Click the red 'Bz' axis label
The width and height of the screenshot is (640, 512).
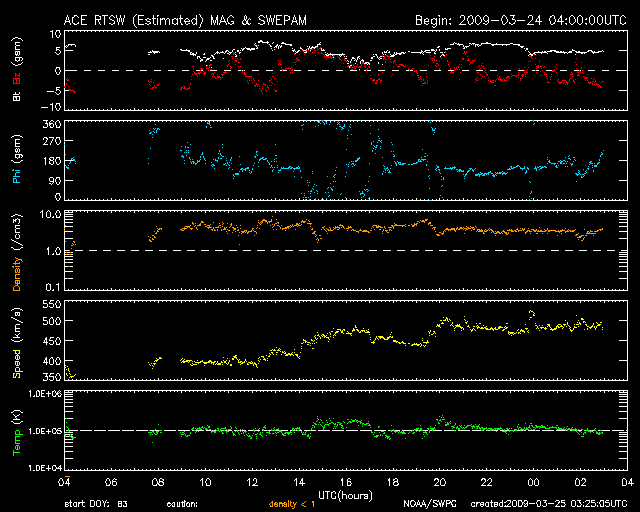tap(17, 78)
